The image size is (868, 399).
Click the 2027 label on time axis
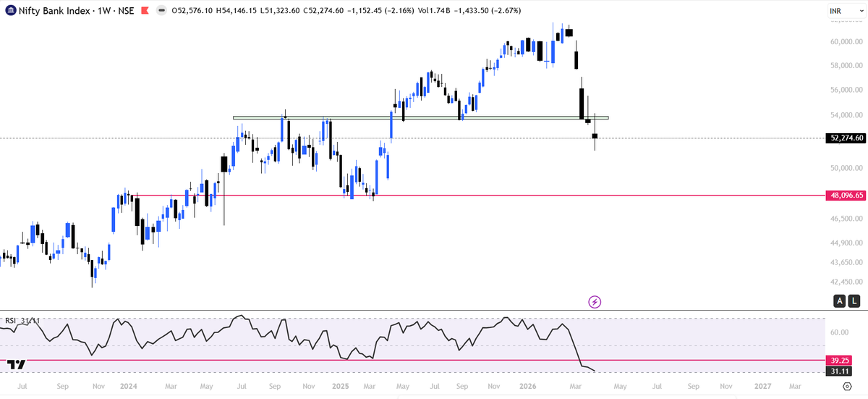pos(763,387)
